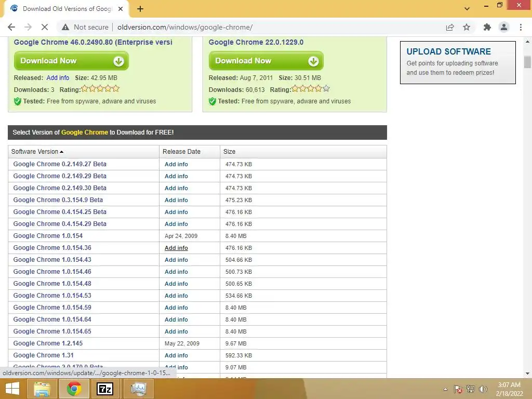
Task: Add info for Chrome 1.0.154.65 release date
Action: click(176, 331)
